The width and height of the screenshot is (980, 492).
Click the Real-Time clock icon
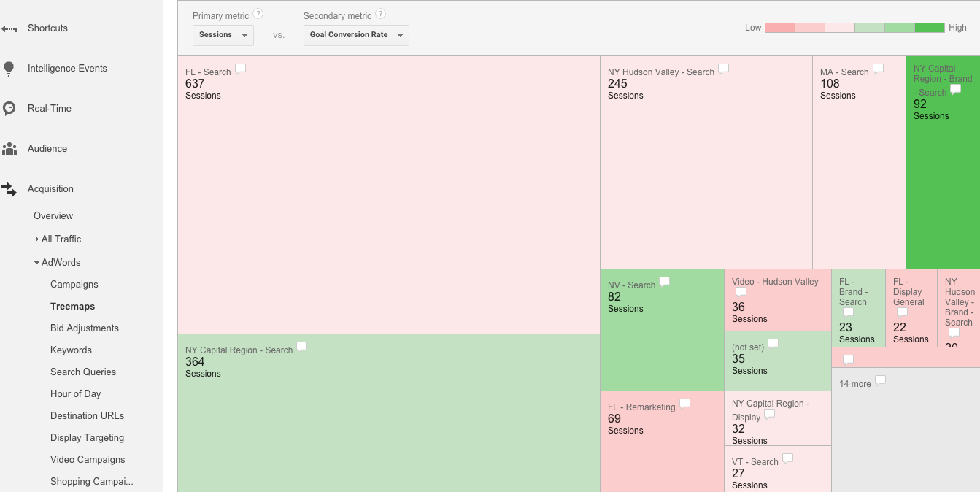pyautogui.click(x=9, y=109)
